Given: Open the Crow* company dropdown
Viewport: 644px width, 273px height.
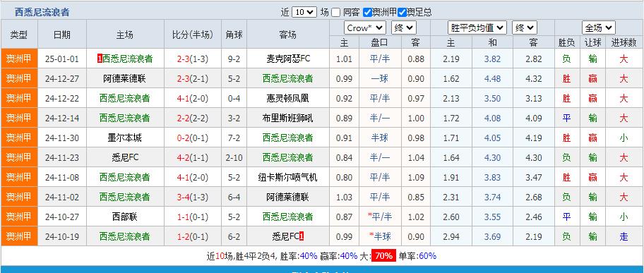Looking at the screenshot, I should pos(364,28).
